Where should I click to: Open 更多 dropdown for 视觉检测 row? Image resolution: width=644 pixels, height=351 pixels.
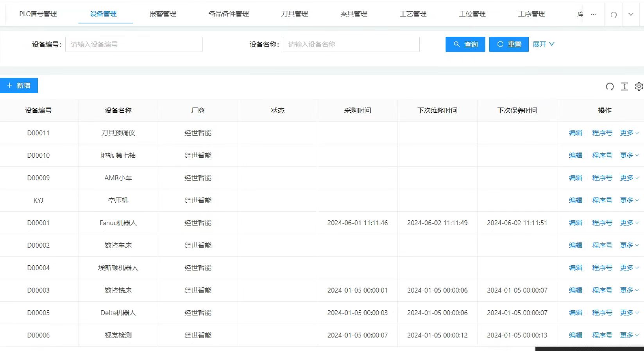[629, 335]
